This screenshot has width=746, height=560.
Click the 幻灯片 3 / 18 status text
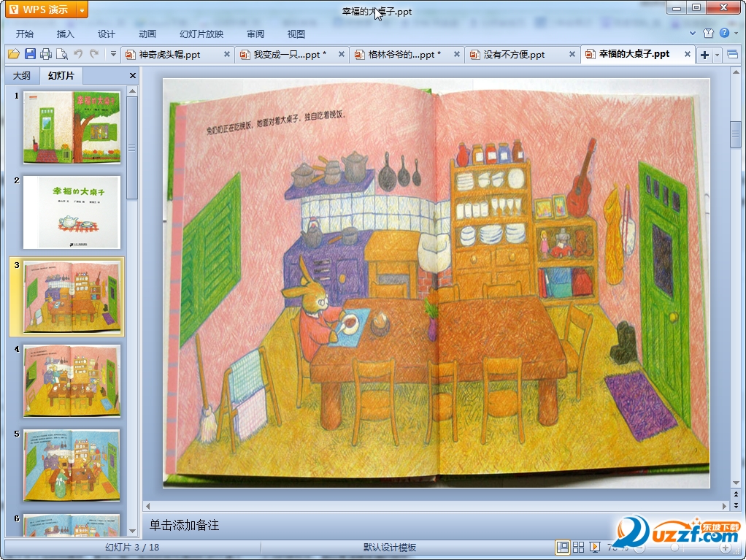coord(132,547)
